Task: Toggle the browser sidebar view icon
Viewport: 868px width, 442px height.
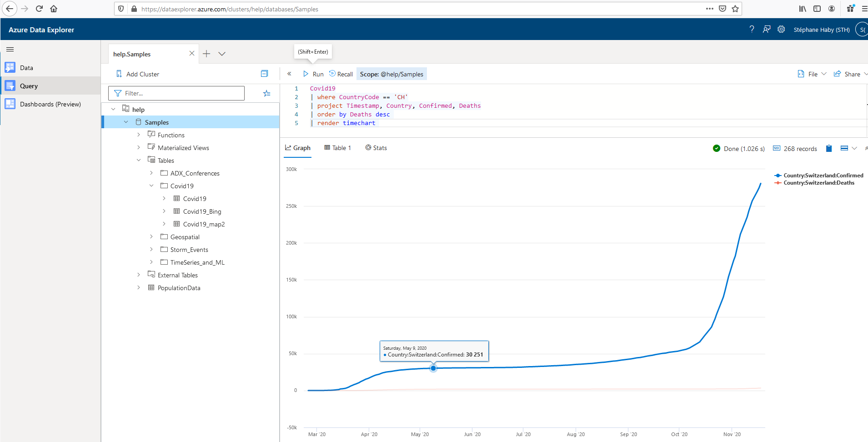Action: pos(817,9)
